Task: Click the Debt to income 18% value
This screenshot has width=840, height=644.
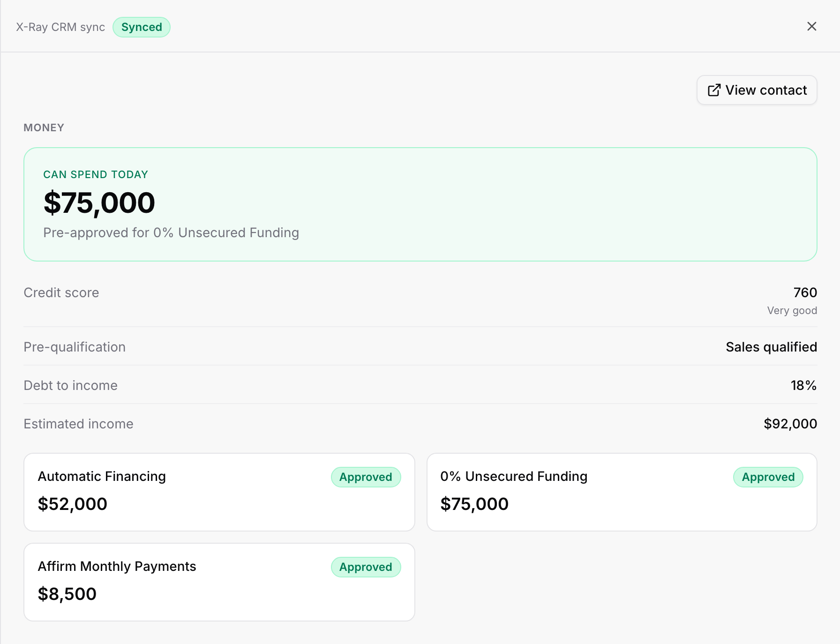Action: (x=804, y=385)
